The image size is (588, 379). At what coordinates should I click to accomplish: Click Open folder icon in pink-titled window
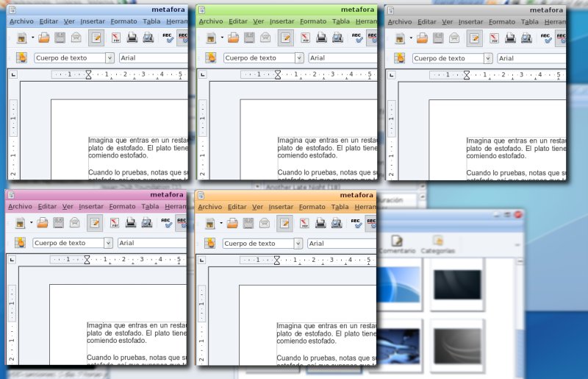coord(43,223)
